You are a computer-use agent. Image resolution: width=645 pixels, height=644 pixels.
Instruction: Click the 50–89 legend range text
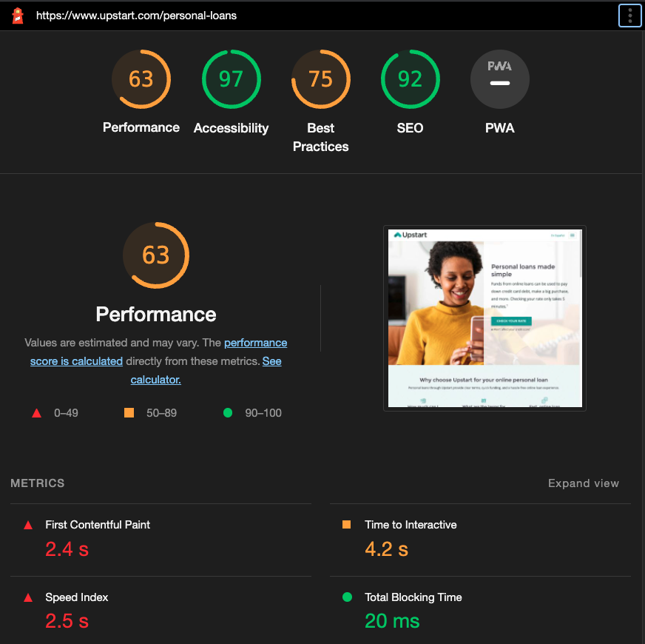tap(162, 412)
